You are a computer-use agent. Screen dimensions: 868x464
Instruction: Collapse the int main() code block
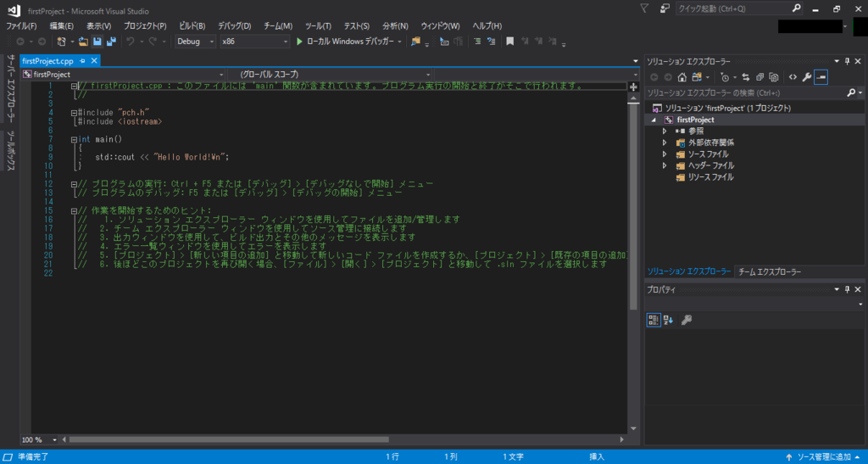tap(75, 139)
